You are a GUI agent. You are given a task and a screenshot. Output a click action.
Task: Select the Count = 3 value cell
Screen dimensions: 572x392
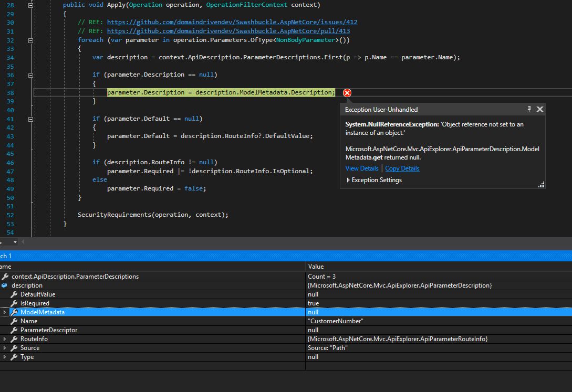pyautogui.click(x=439, y=277)
